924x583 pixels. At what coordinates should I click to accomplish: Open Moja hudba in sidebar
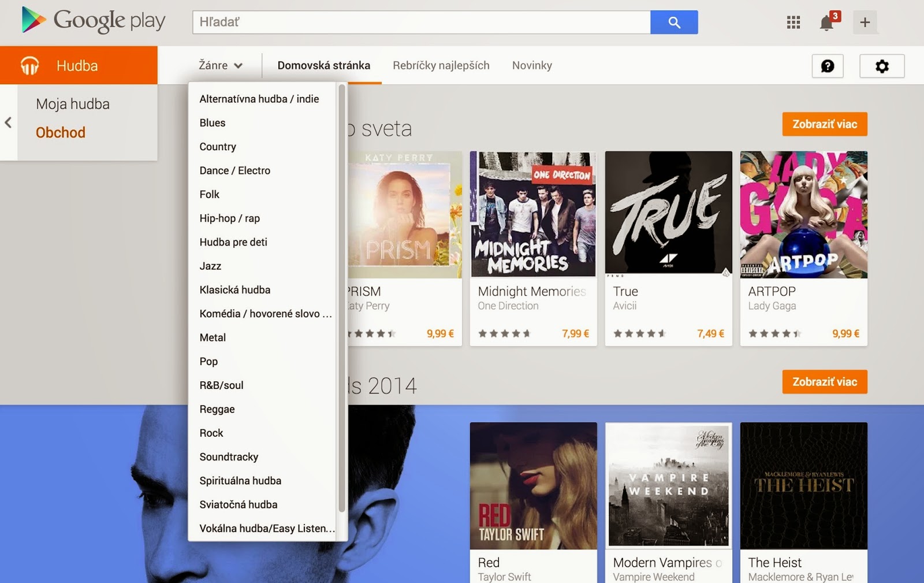73,104
